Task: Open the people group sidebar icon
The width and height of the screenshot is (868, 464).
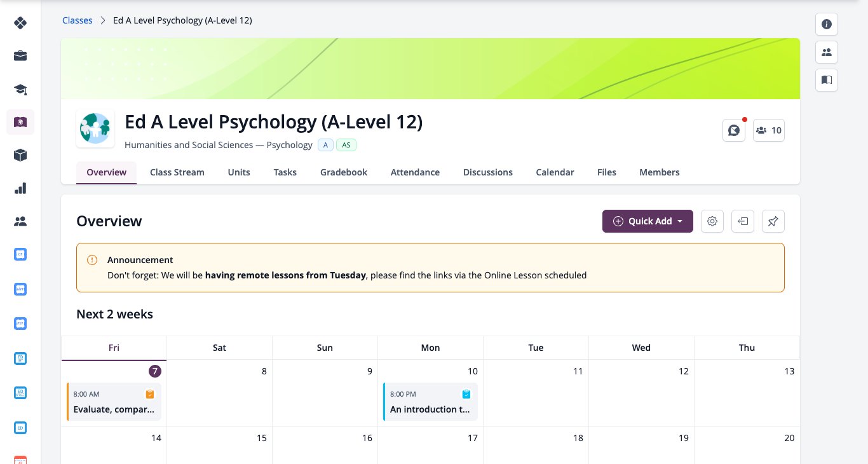Action: [20, 221]
